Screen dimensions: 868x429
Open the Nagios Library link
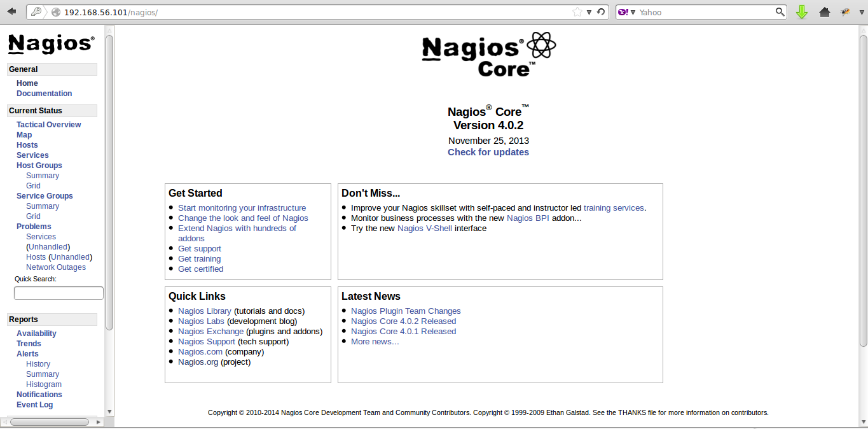pyautogui.click(x=205, y=311)
